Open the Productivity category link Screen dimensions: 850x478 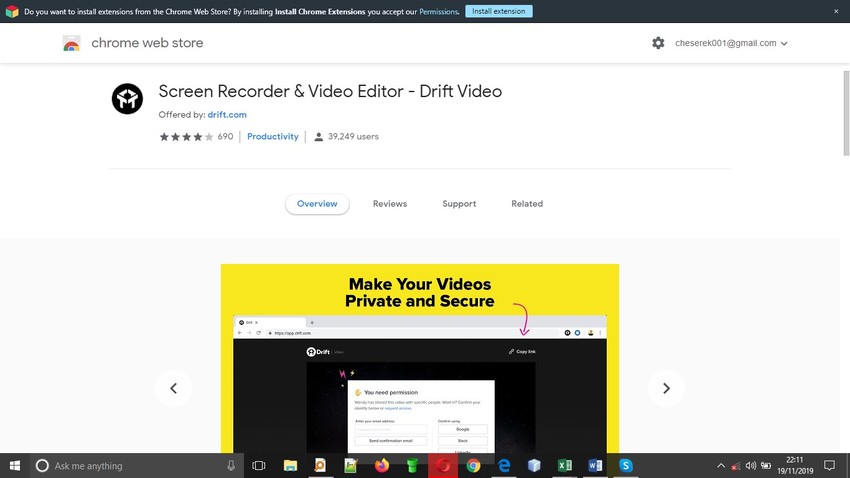pyautogui.click(x=273, y=137)
